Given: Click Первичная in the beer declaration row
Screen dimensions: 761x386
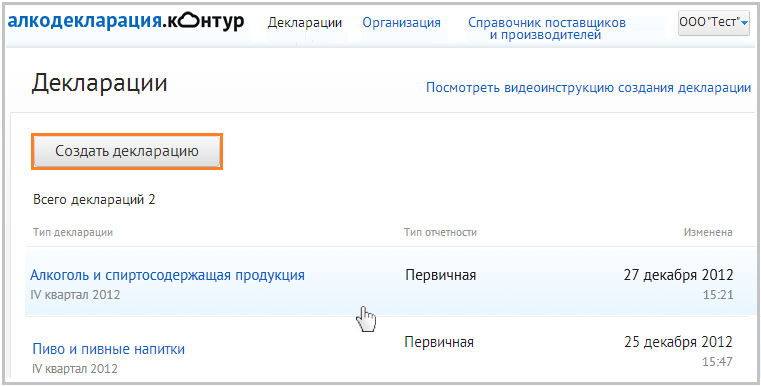Looking at the screenshot, I should [x=439, y=342].
